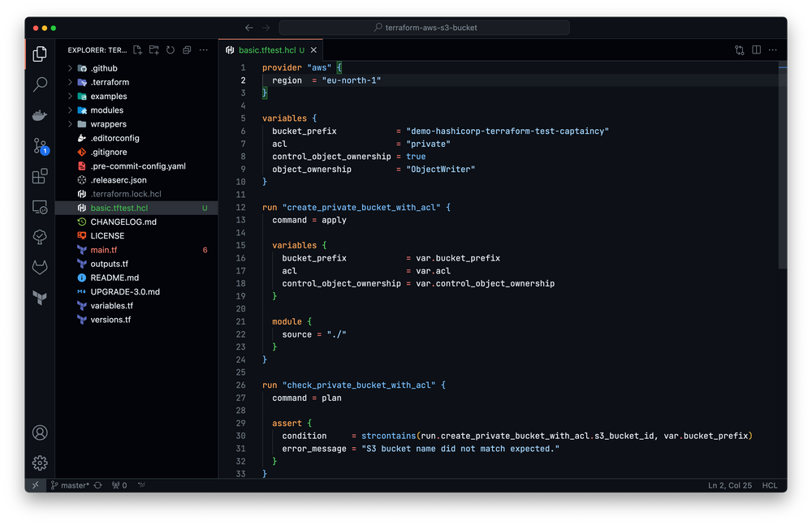The image size is (812, 525).
Task: Click the Testing view icon
Action: 40,237
